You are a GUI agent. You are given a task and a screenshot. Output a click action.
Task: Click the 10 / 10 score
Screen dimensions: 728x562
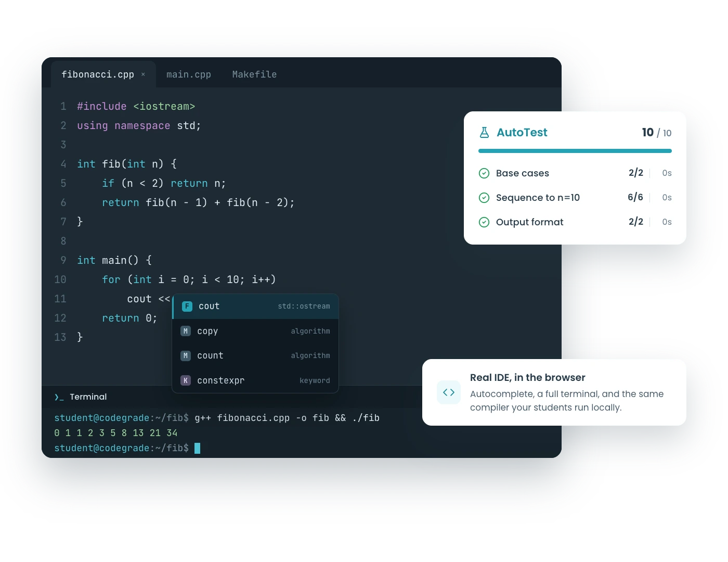tap(657, 133)
